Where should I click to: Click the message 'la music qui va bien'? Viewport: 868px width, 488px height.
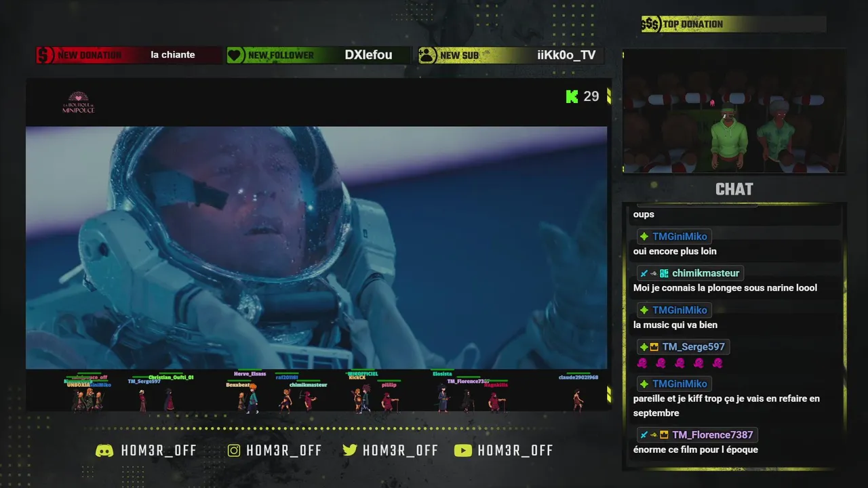(675, 325)
